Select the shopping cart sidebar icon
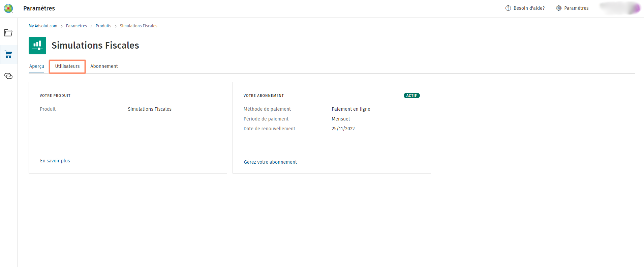 [8, 54]
